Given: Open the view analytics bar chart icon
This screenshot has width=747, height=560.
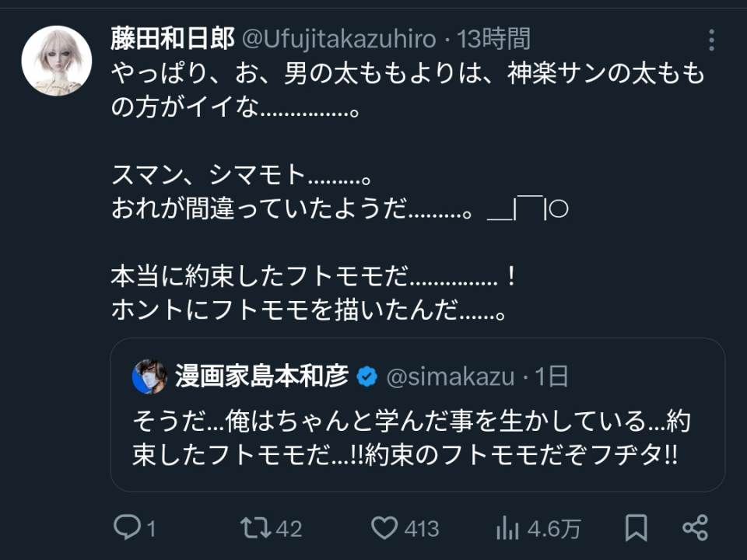Looking at the screenshot, I should (507, 529).
